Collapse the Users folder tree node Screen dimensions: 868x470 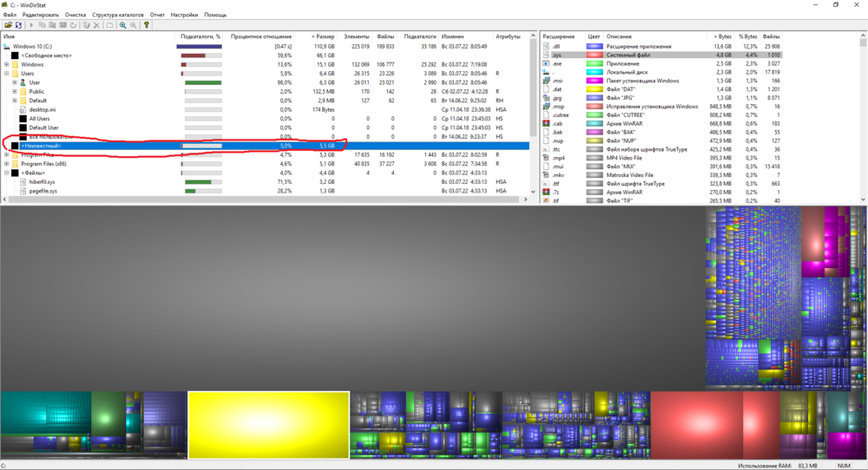click(7, 74)
